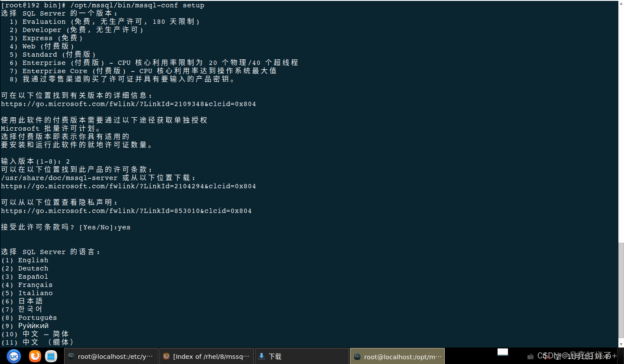Click the '7) Enterprise Core' edition line
This screenshot has height=364, width=624.
(143, 71)
